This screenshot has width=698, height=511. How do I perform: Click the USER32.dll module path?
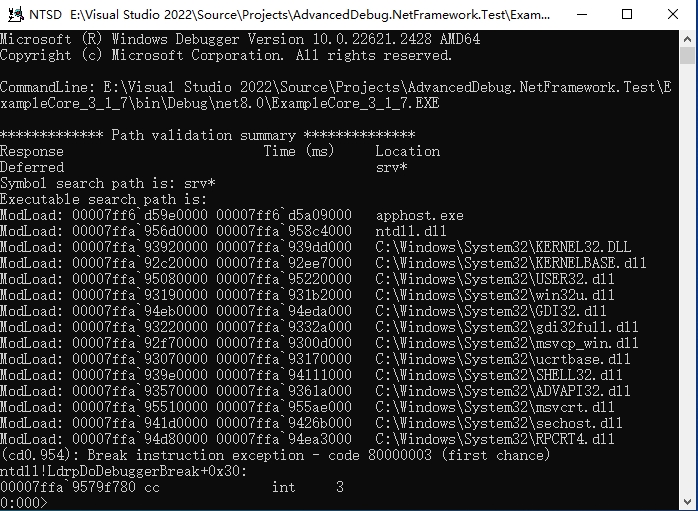click(x=495, y=279)
